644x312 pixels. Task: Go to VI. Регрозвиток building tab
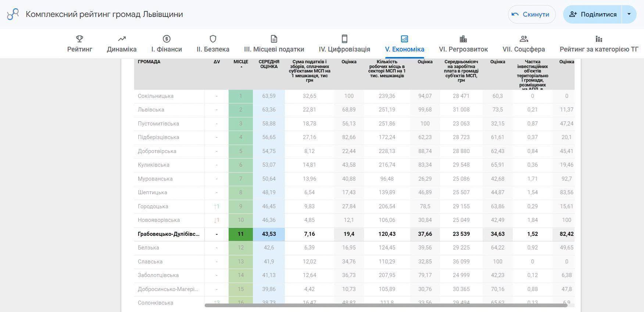[x=463, y=44]
